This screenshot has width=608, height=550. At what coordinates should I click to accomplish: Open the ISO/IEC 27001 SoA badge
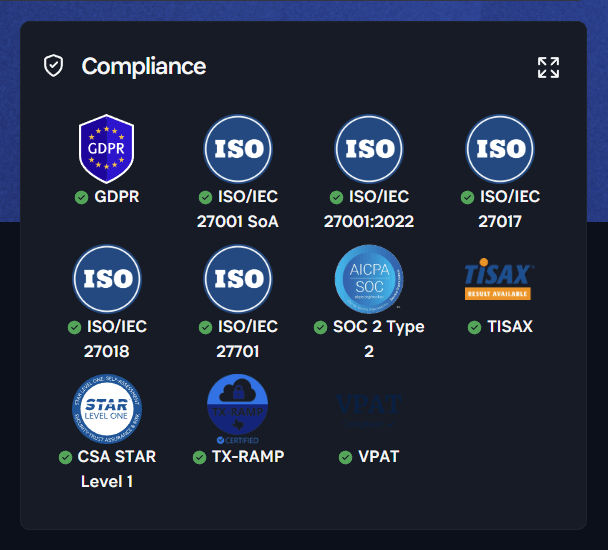[x=238, y=149]
